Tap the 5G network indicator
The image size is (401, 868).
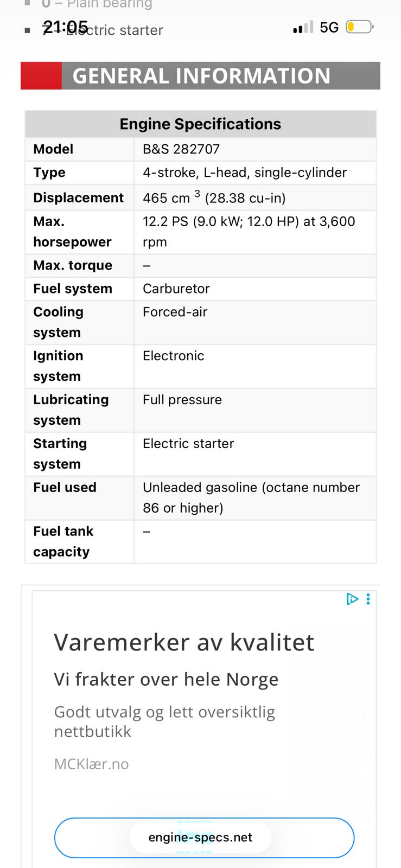[x=329, y=27]
